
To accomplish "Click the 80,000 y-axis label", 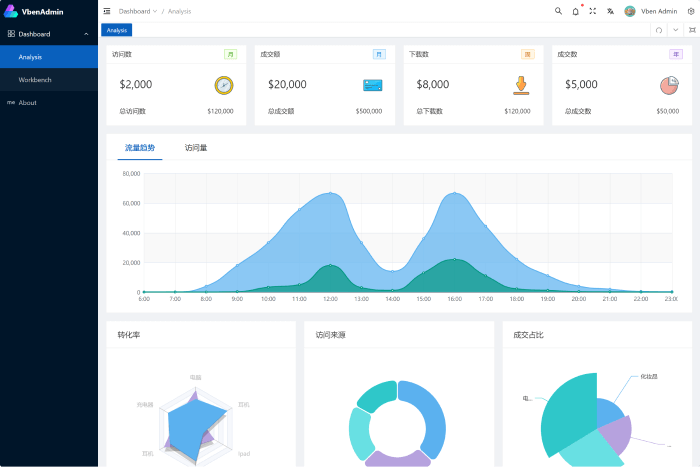I will (x=131, y=174).
